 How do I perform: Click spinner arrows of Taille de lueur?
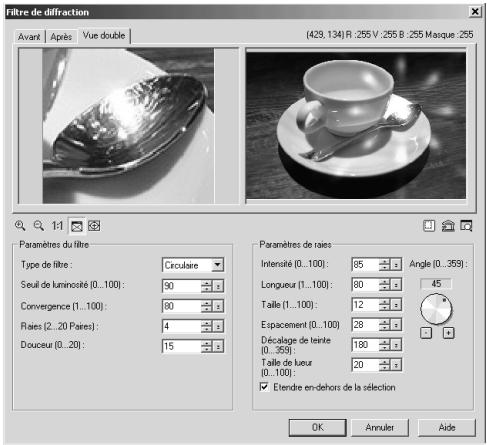[385, 365]
